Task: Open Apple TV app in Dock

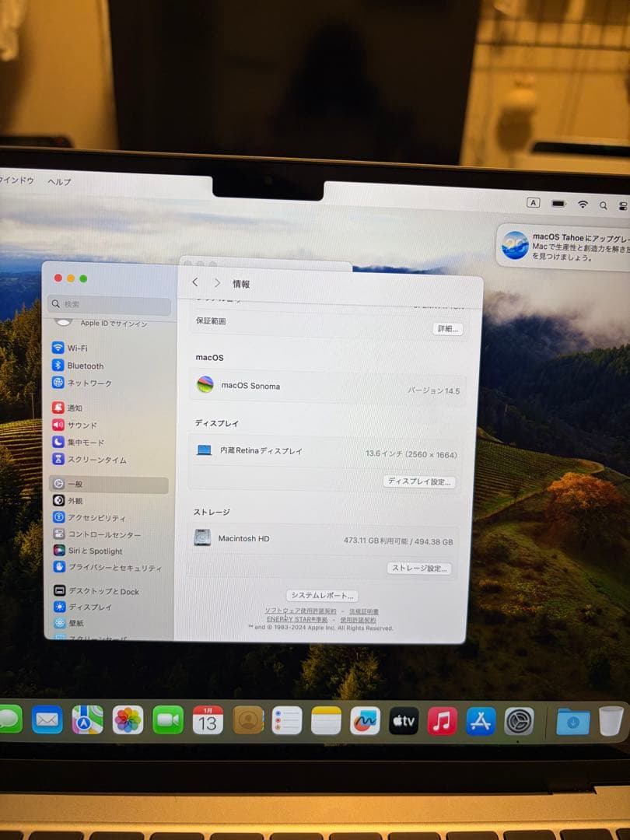Action: [404, 721]
